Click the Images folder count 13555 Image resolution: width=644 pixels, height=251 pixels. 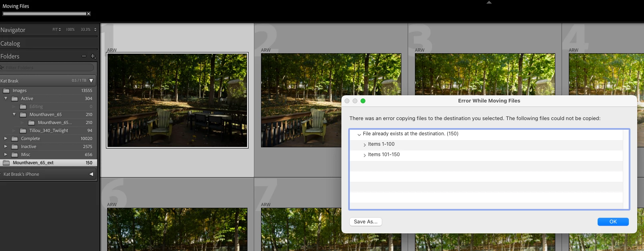[87, 90]
